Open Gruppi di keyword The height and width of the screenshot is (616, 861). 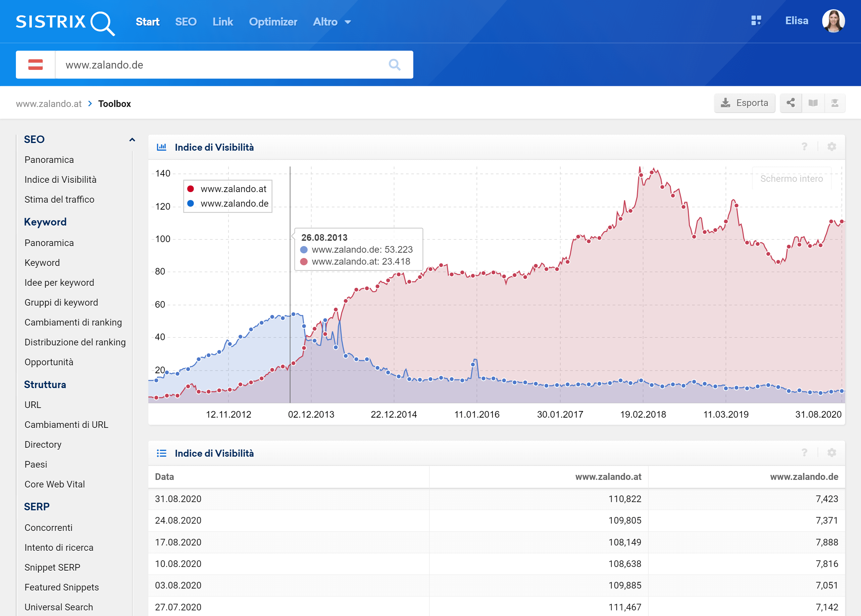(61, 302)
